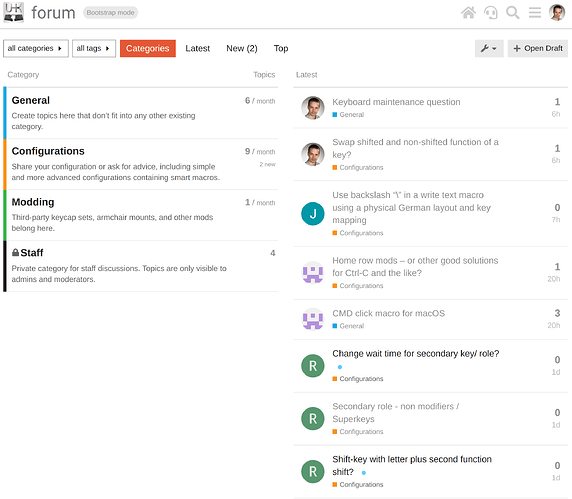Click avatar beside Keyboard maintenance question
The height and width of the screenshot is (499, 572).
[x=313, y=108]
